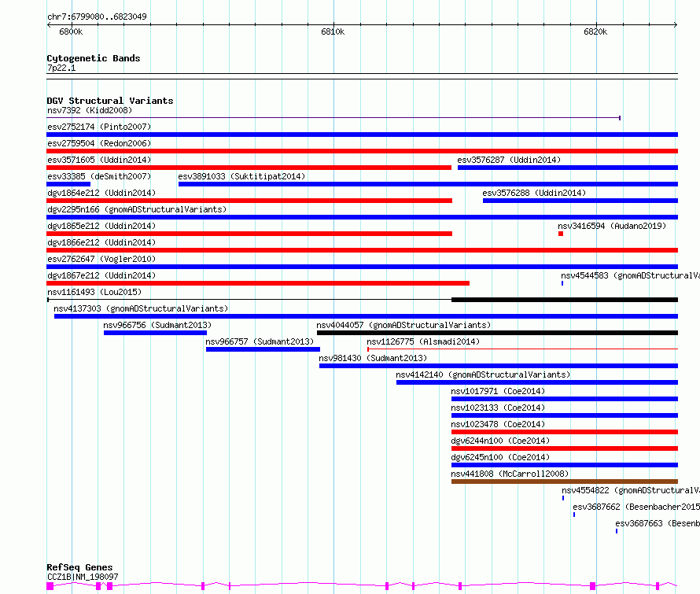The height and width of the screenshot is (594, 700).
Task: Click nsv4544583 gnomAD variant label
Action: click(630, 275)
